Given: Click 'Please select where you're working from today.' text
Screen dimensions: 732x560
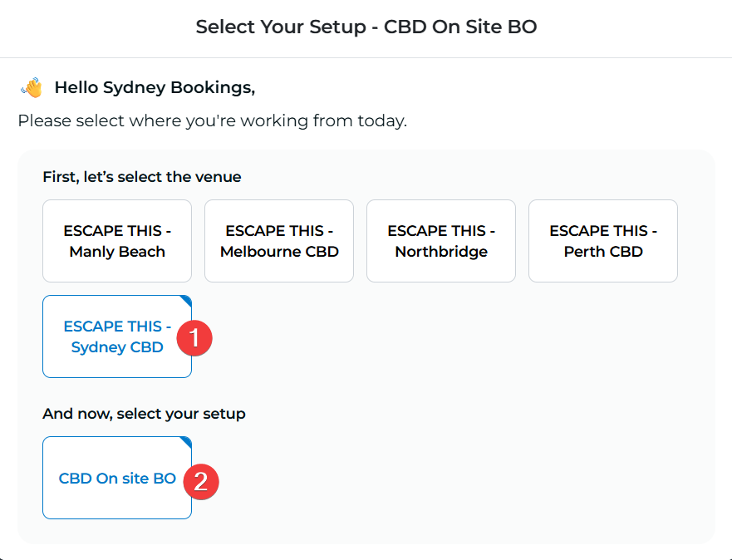Looking at the screenshot, I should pos(213,120).
